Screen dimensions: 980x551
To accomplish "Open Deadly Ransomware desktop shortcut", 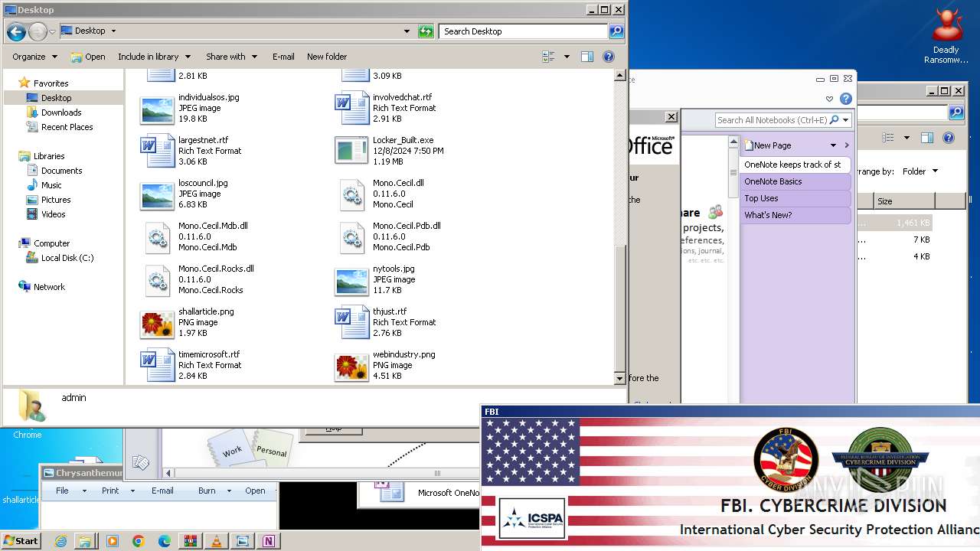I will tap(946, 36).
